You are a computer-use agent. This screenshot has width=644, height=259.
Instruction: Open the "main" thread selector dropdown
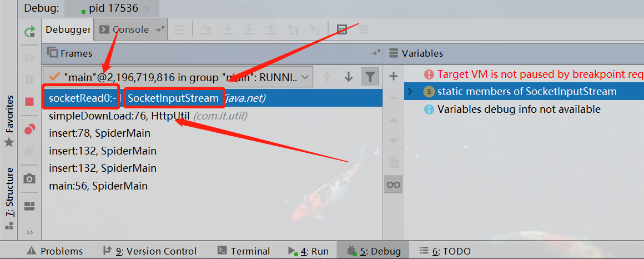[x=178, y=77]
